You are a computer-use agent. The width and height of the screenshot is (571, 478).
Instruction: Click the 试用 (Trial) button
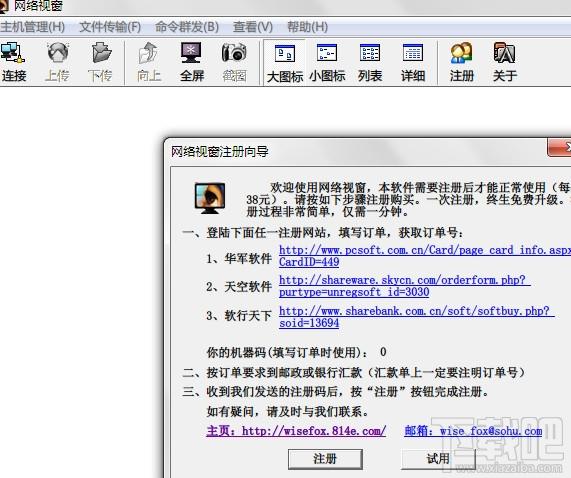[x=438, y=459]
